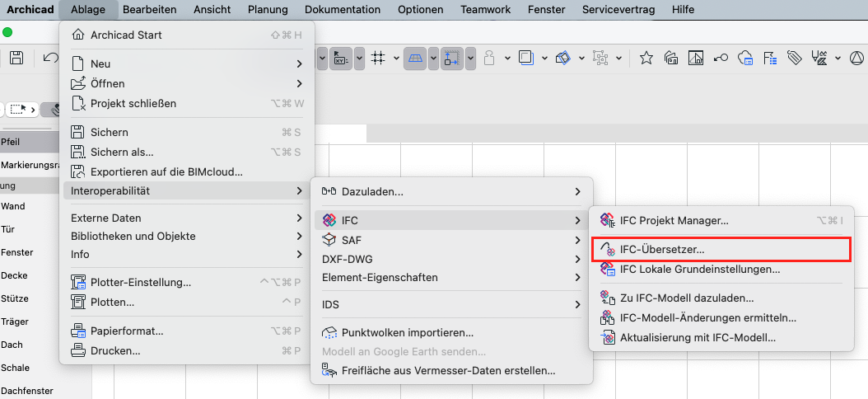Click the BIMcloud settings cloud icon

[745, 58]
